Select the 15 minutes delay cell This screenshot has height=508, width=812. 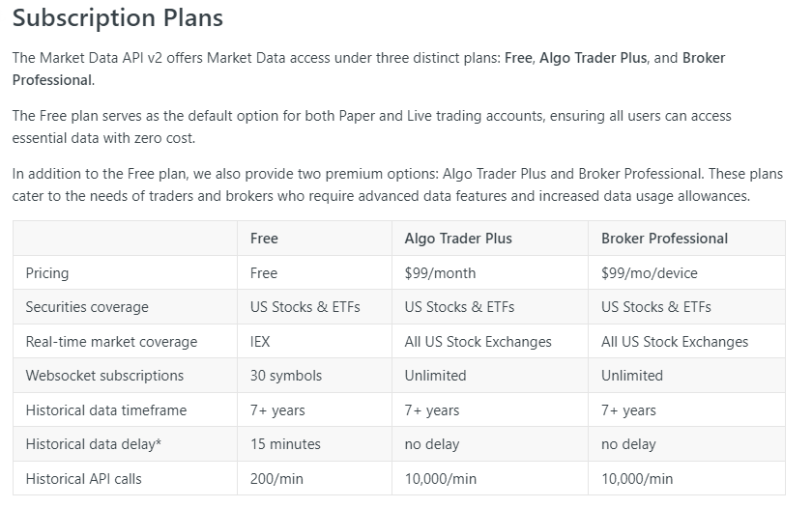pyautogui.click(x=285, y=445)
